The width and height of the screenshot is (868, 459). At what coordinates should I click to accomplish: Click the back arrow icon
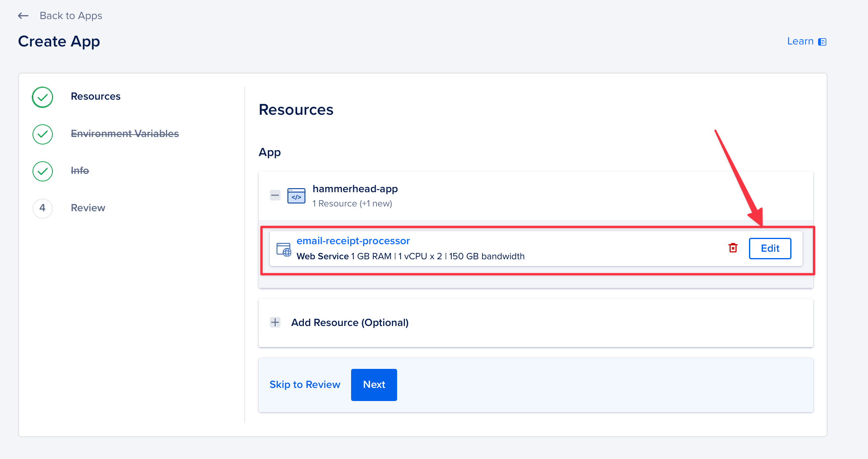pyautogui.click(x=23, y=16)
